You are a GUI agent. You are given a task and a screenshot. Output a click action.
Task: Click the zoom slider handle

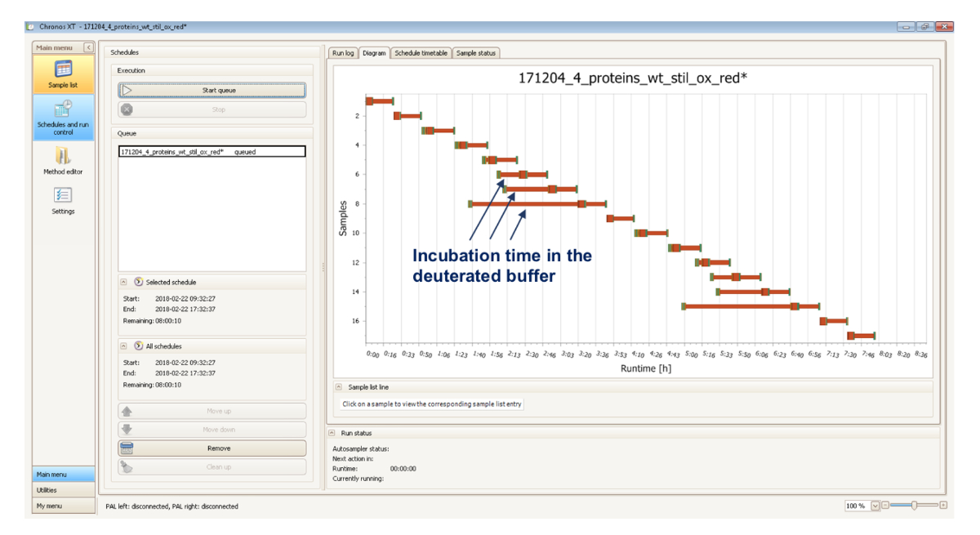[x=913, y=506]
